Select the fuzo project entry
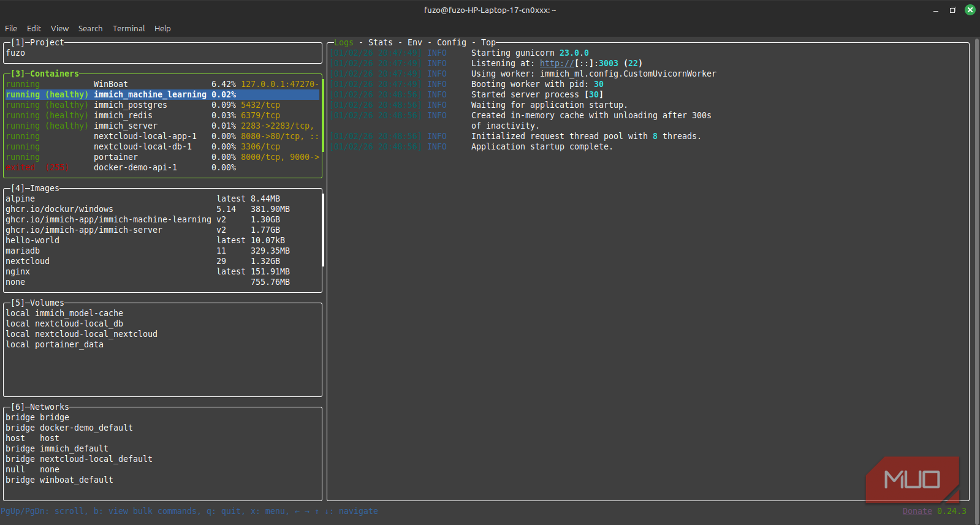Viewport: 980px width, 525px height. pos(162,53)
